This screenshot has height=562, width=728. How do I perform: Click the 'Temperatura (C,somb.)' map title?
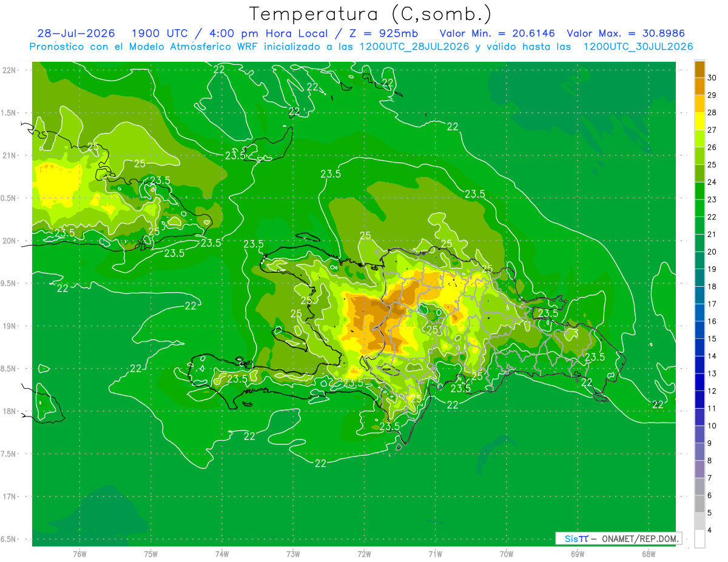click(x=371, y=15)
